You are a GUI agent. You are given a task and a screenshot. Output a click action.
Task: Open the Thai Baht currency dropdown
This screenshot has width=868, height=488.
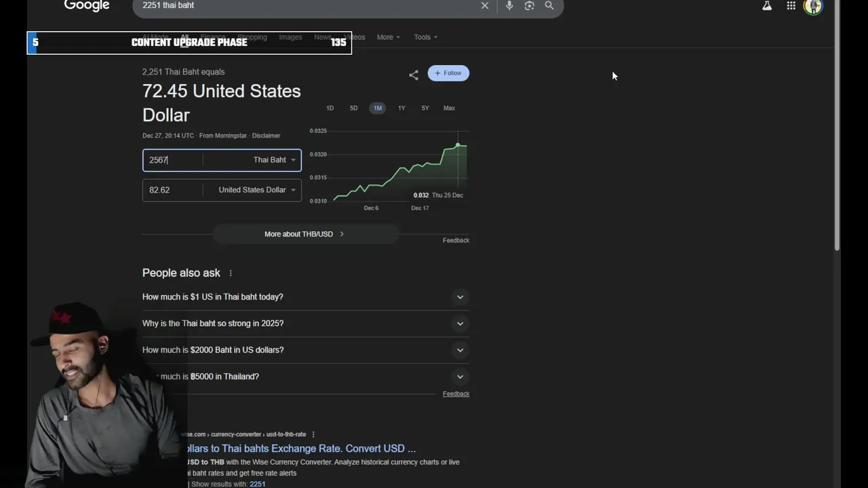tap(274, 160)
